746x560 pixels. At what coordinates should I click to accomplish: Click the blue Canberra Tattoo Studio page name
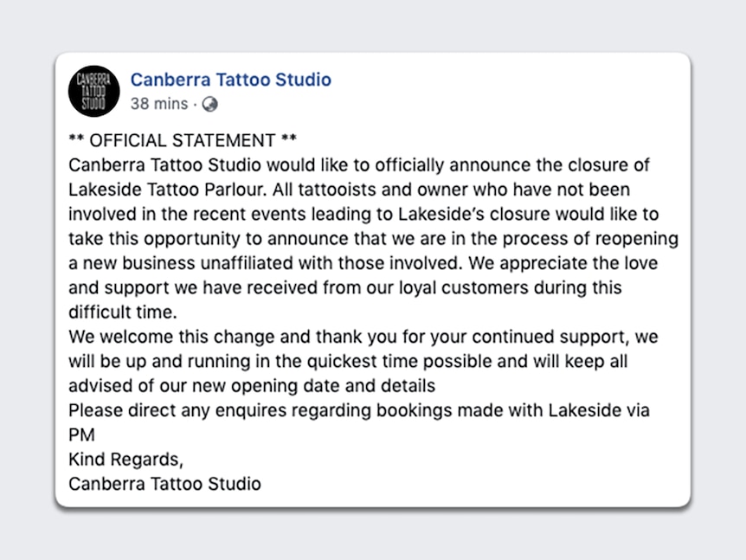231,80
